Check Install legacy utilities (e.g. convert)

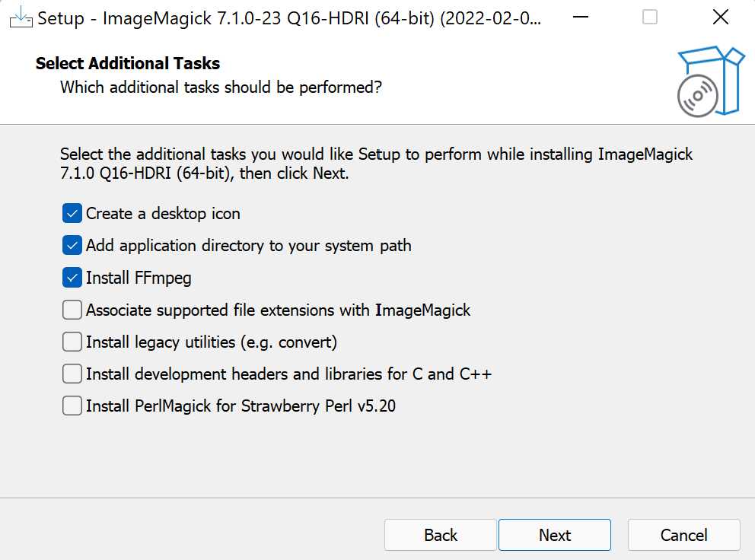tap(72, 342)
